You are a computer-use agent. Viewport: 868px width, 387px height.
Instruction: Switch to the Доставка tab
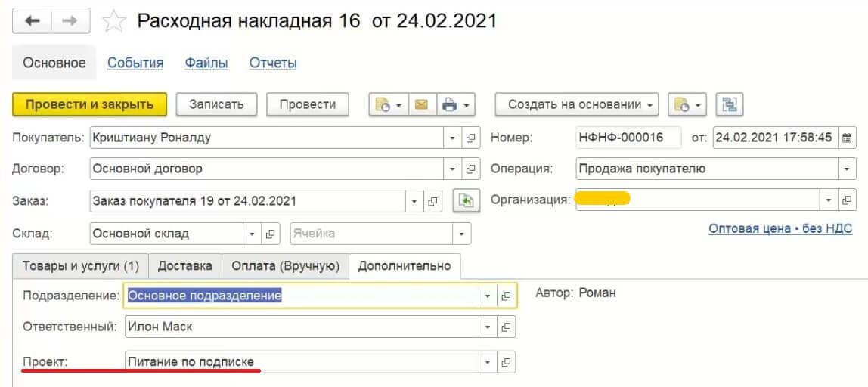click(x=185, y=266)
